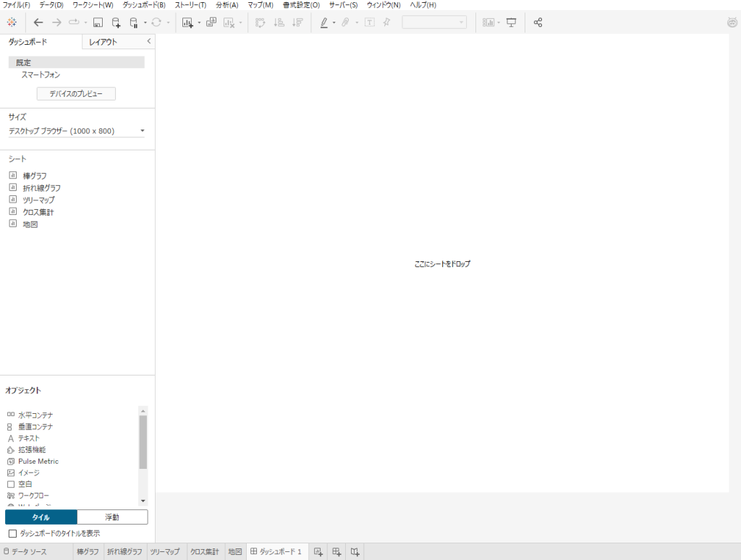Open the highlight pen dropdown arrow
This screenshot has height=560, width=741.
(x=334, y=22)
